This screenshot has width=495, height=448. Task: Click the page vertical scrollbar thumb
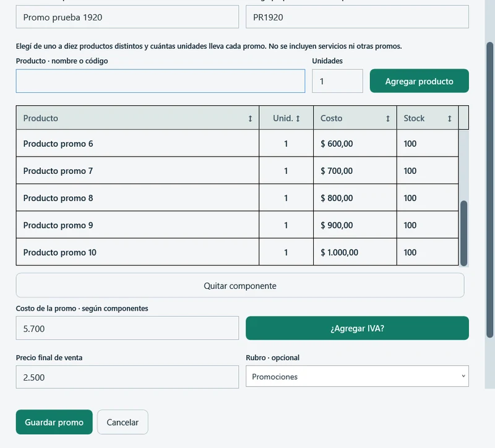[x=489, y=189]
